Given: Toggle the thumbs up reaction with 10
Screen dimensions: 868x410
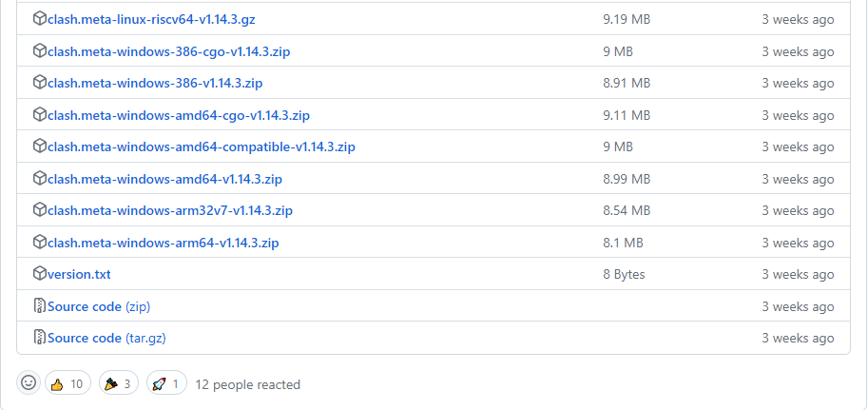Looking at the screenshot, I should (x=68, y=384).
